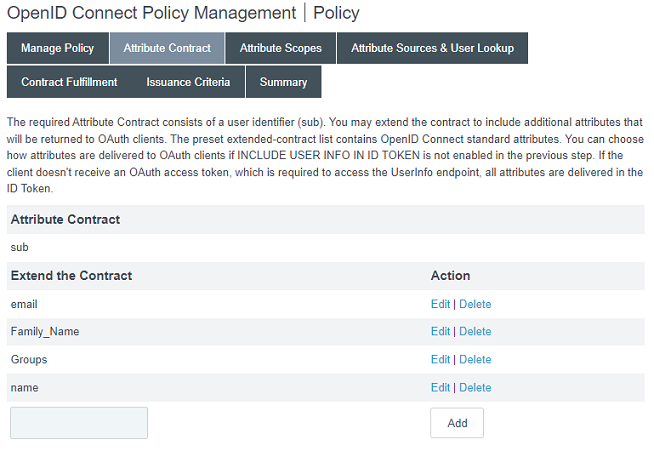Go to Attribute Sources & User Lookup tab
The height and width of the screenshot is (451, 654).
pyautogui.click(x=432, y=48)
